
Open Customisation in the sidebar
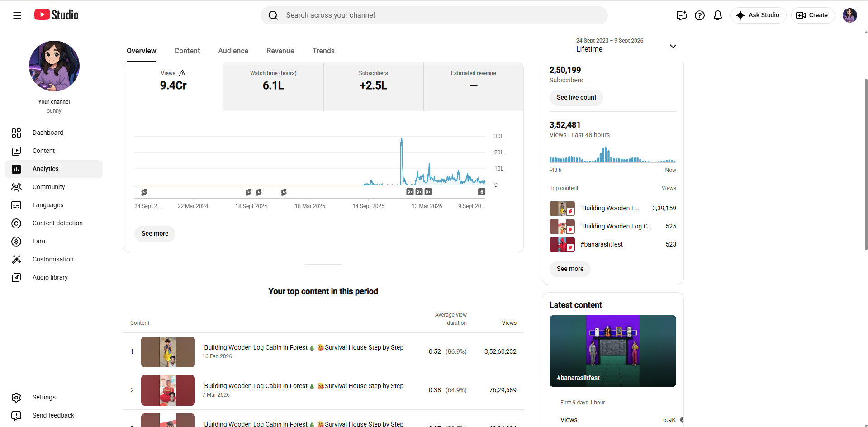pyautogui.click(x=54, y=259)
